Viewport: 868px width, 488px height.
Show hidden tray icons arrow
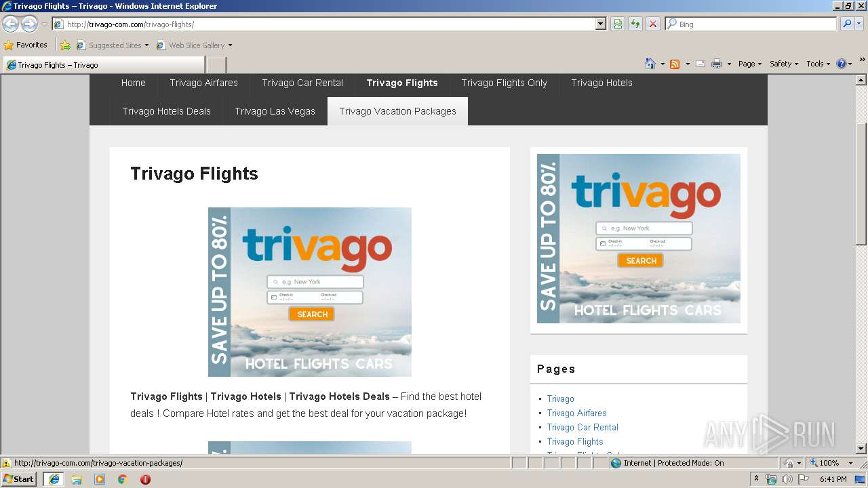pos(756,479)
